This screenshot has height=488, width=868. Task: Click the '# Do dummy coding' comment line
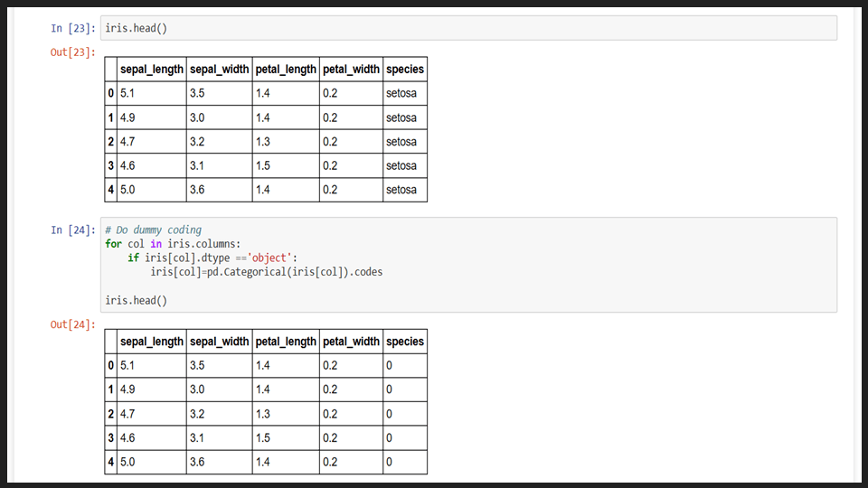(154, 230)
